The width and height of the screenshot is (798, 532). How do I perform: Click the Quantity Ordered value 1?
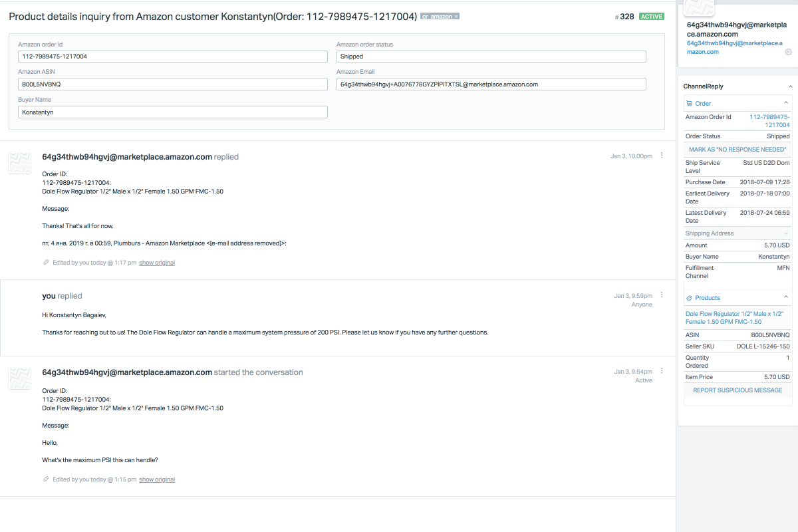[x=788, y=358]
